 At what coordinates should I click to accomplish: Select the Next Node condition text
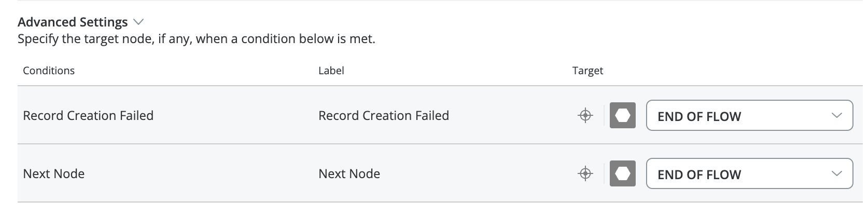[54, 173]
